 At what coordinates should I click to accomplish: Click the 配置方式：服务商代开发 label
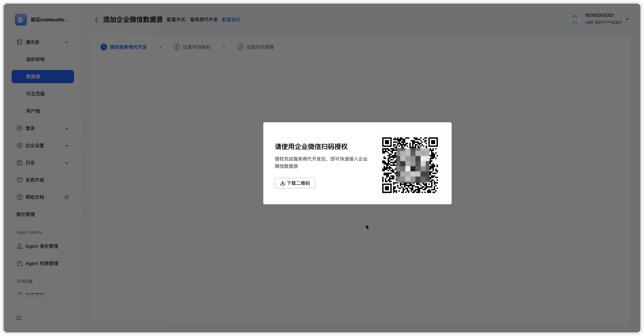point(192,20)
